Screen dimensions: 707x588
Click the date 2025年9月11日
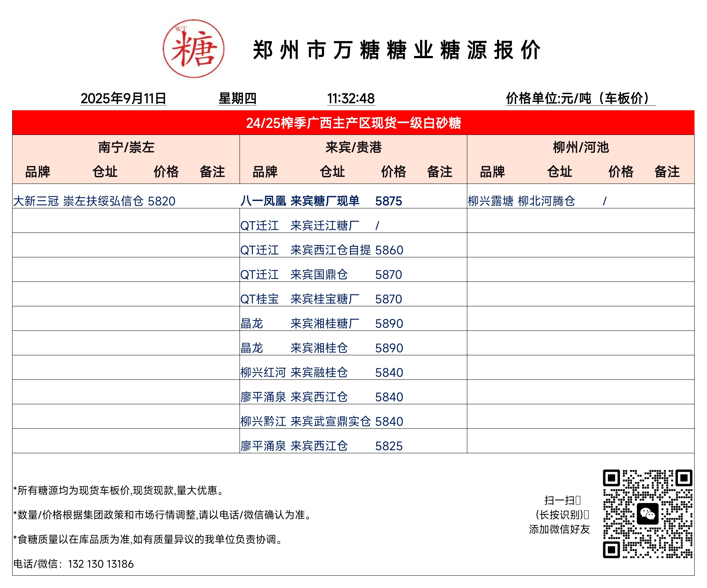click(123, 99)
